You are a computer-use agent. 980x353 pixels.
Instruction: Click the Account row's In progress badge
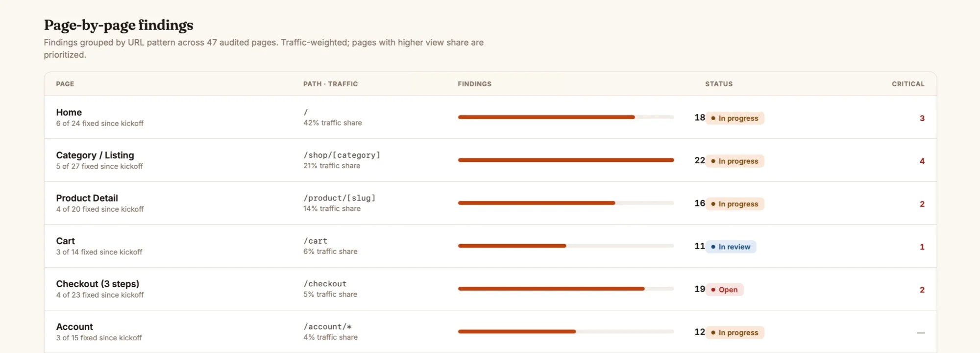735,333
